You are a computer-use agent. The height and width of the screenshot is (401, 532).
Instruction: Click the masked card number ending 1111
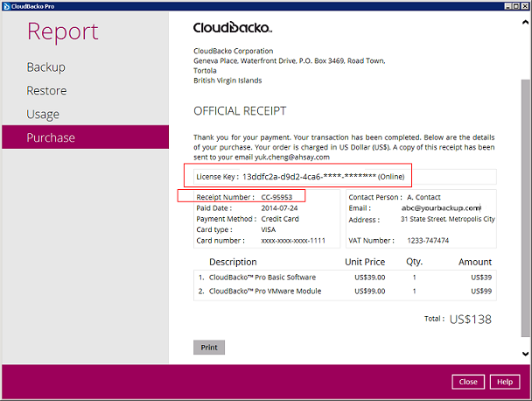pyautogui.click(x=293, y=241)
